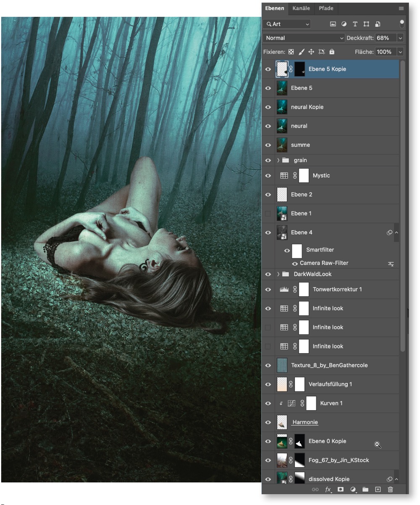Create a new group folder icon
This screenshot has width=420, height=505.
click(365, 489)
